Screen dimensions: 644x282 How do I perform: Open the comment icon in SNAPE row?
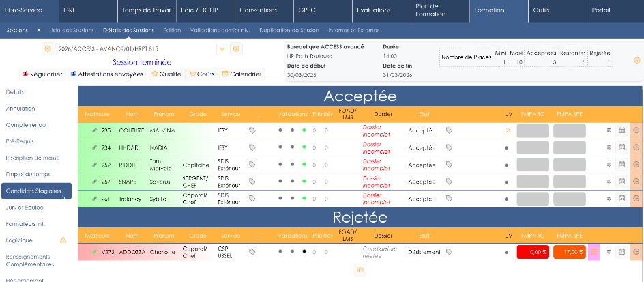pyautogui.click(x=609, y=182)
